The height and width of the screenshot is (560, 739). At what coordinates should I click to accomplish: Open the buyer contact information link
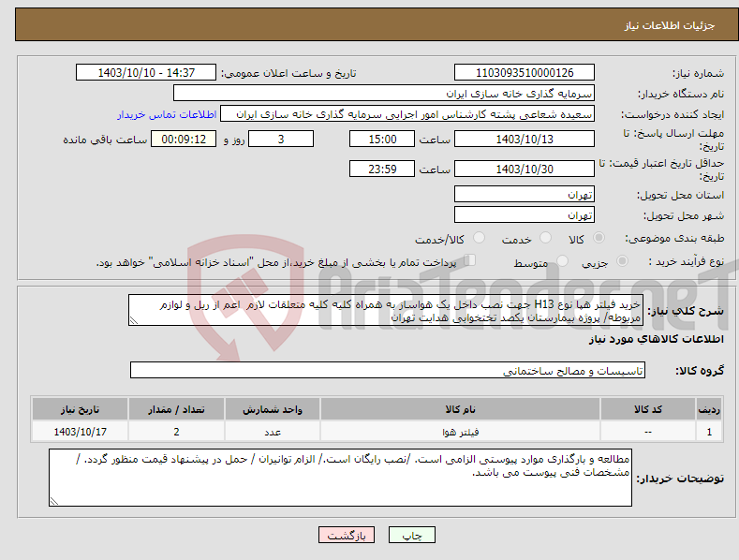click(167, 114)
